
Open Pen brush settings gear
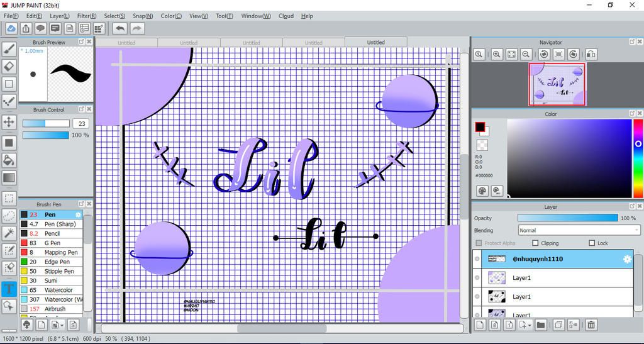(x=79, y=214)
